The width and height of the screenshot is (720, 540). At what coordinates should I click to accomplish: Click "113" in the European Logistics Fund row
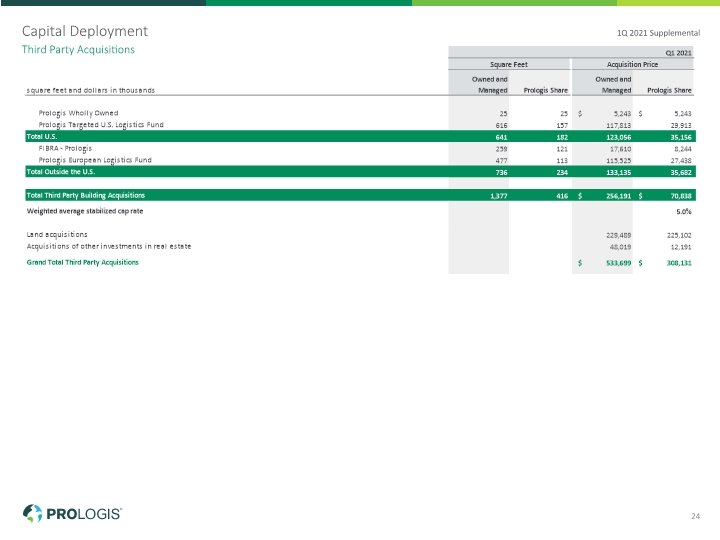(562, 161)
